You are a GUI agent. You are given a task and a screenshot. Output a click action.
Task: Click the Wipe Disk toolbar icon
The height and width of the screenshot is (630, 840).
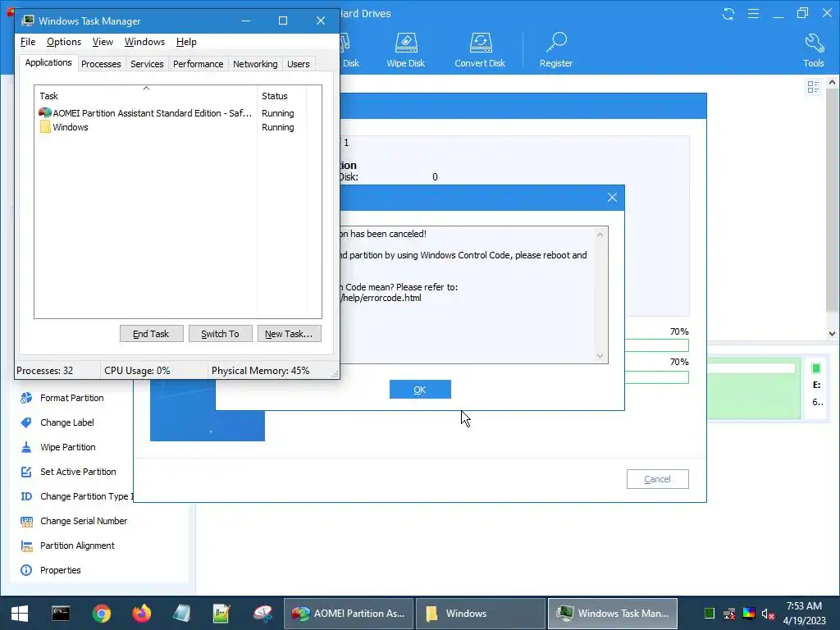(405, 50)
